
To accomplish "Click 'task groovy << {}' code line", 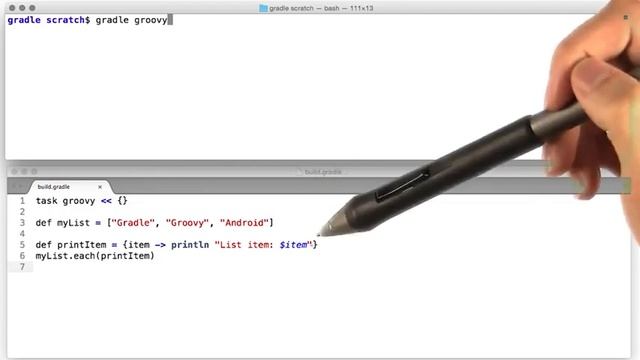I will (x=82, y=201).
